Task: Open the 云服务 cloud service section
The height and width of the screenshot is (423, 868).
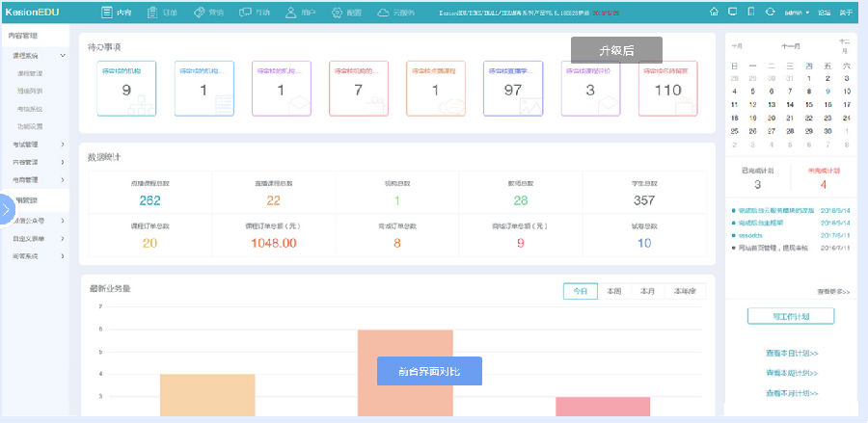Action: pyautogui.click(x=393, y=13)
